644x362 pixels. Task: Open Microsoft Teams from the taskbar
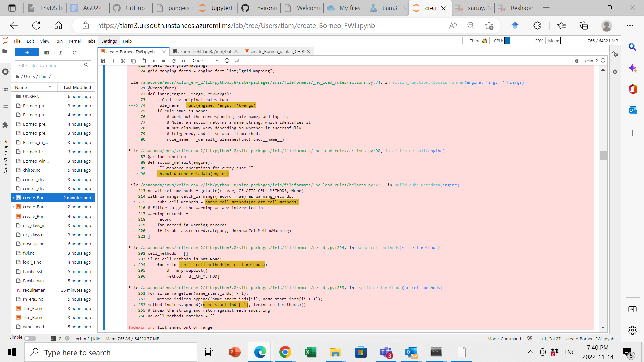(386, 352)
